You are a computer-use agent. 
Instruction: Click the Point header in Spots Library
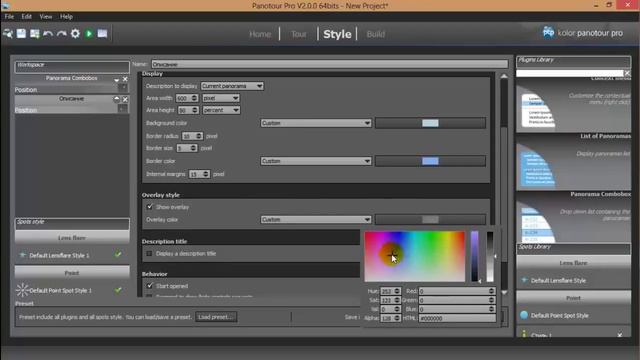pos(573,298)
